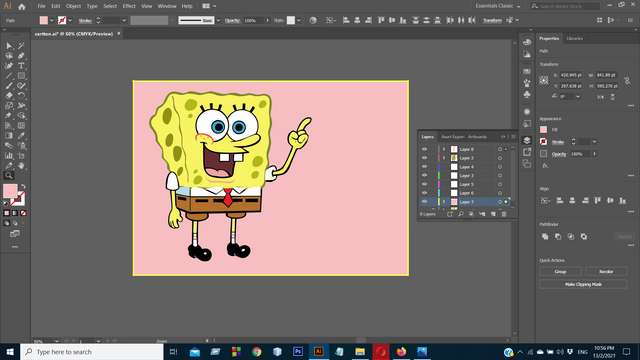Select the Pen tool
This screenshot has width=640, height=360.
(21, 56)
